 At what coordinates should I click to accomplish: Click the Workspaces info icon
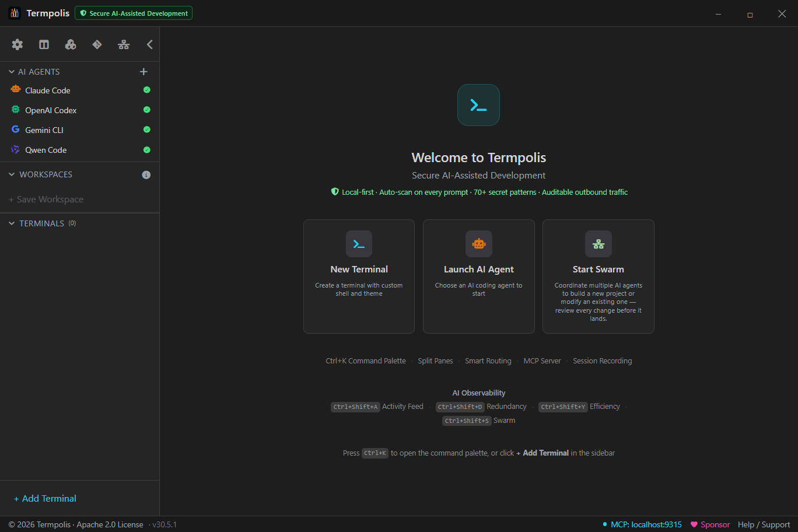(x=146, y=175)
